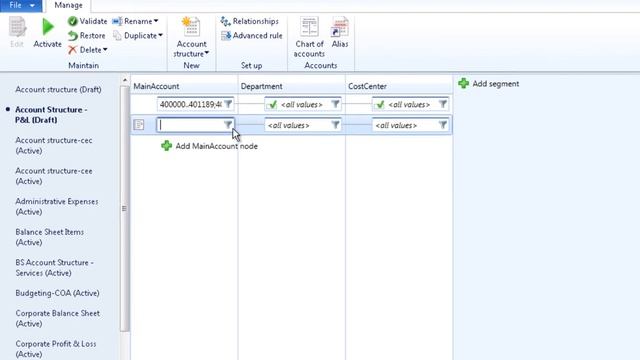
Task: Open the File menu dropdown
Action: [21, 5]
